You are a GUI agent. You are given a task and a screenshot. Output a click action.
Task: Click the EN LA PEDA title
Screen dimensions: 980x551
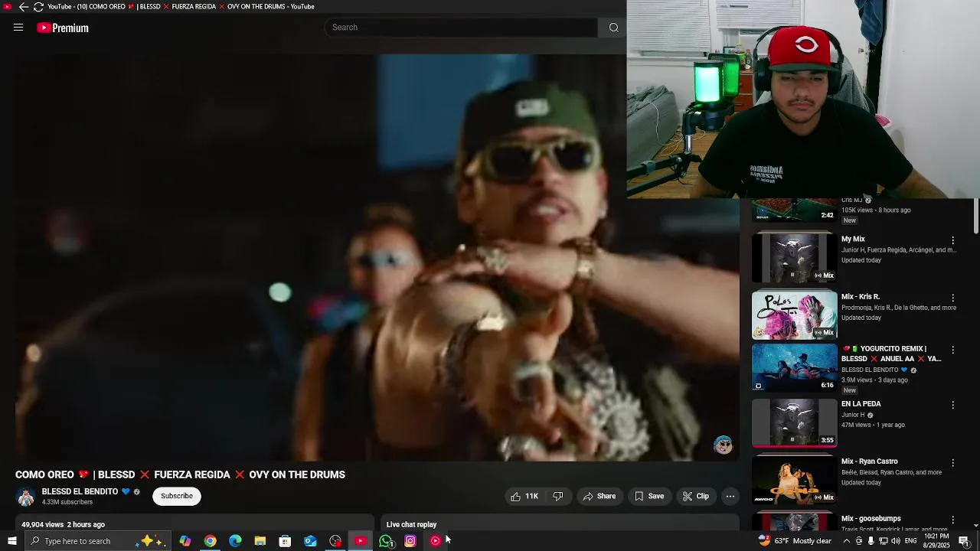pos(861,404)
